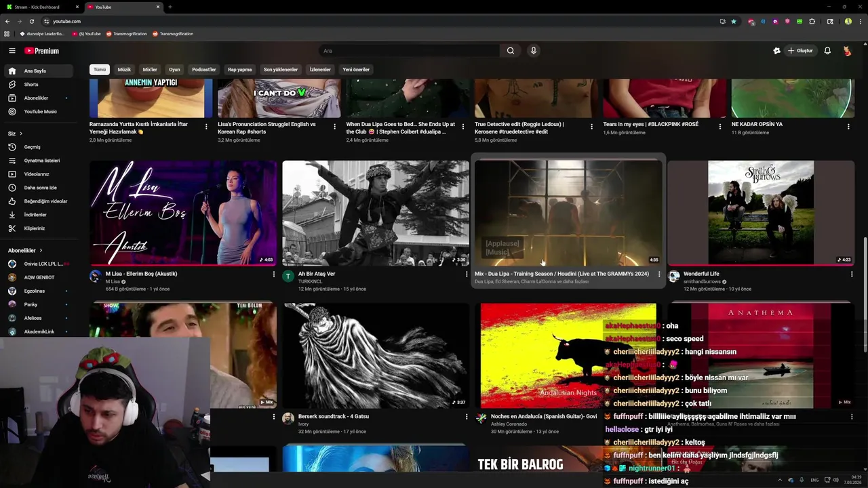Image resolution: width=868 pixels, height=488 pixels.
Task: Select the Tümü filter chip
Action: point(100,69)
